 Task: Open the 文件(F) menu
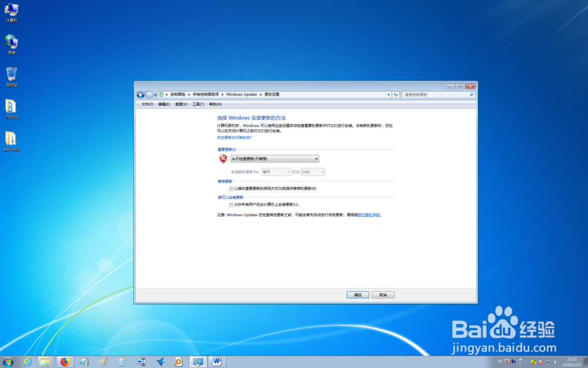point(148,104)
